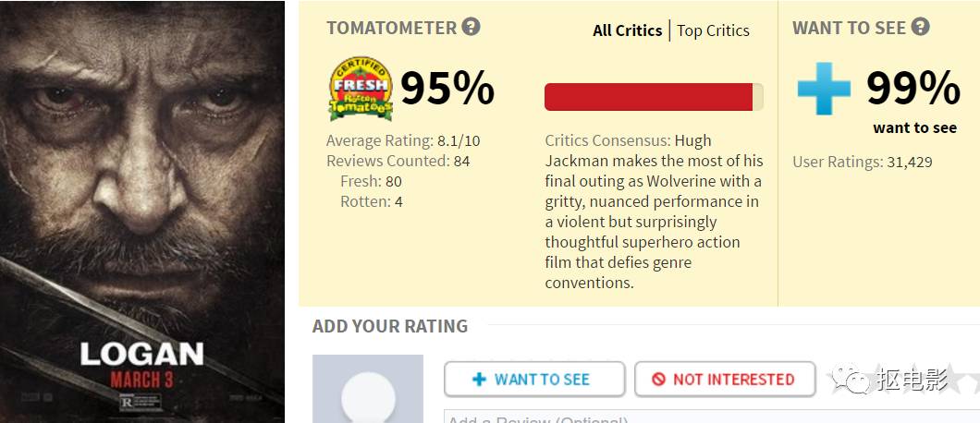Click the red Tomatometer score bar
980x423 pixels.
coord(649,97)
